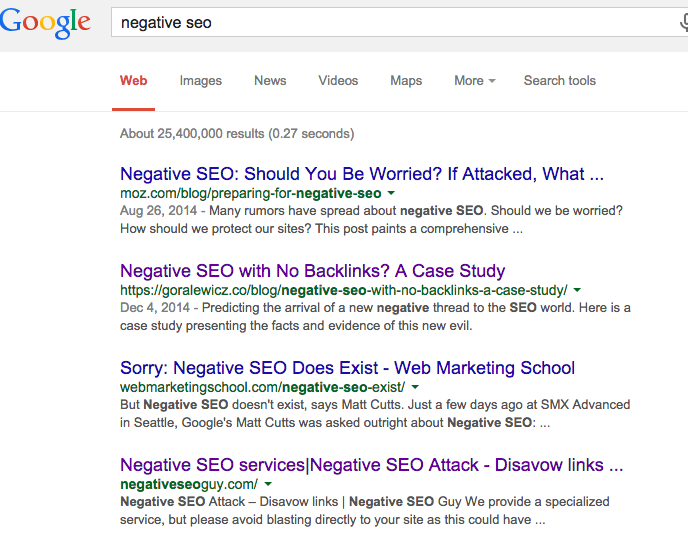Open the News tab
The image size is (688, 540).
point(270,81)
